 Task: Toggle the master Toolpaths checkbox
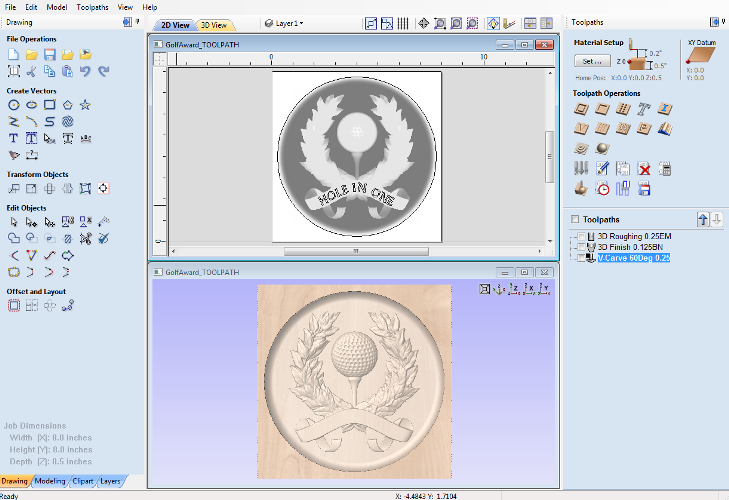[575, 219]
